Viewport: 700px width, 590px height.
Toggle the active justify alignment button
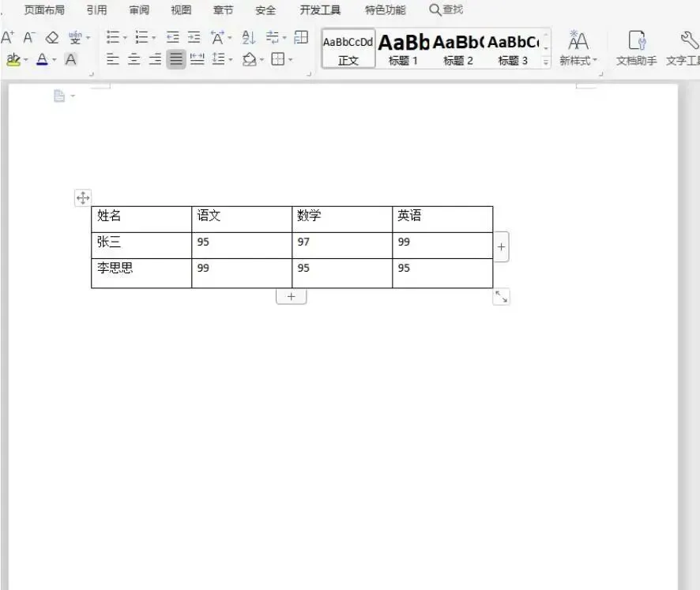[x=176, y=59]
